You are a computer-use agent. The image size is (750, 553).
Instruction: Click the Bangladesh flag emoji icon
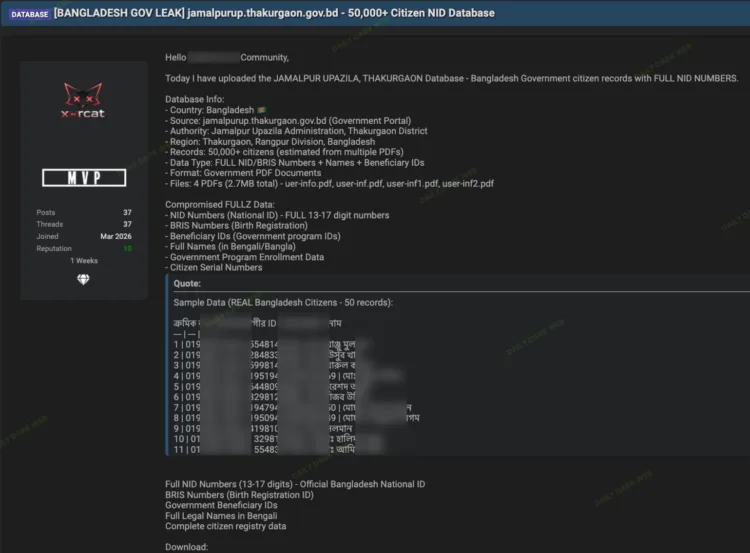261,110
